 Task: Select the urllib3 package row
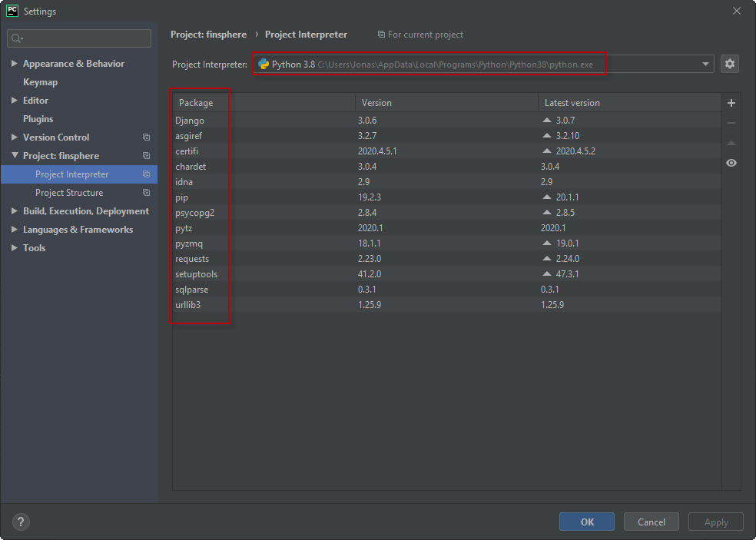[x=447, y=305]
